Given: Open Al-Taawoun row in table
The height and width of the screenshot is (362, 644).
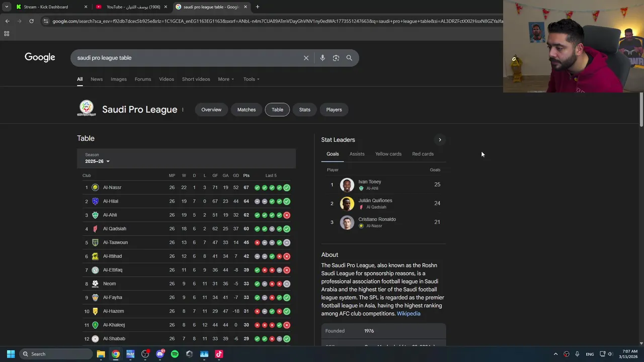Looking at the screenshot, I should (186, 242).
